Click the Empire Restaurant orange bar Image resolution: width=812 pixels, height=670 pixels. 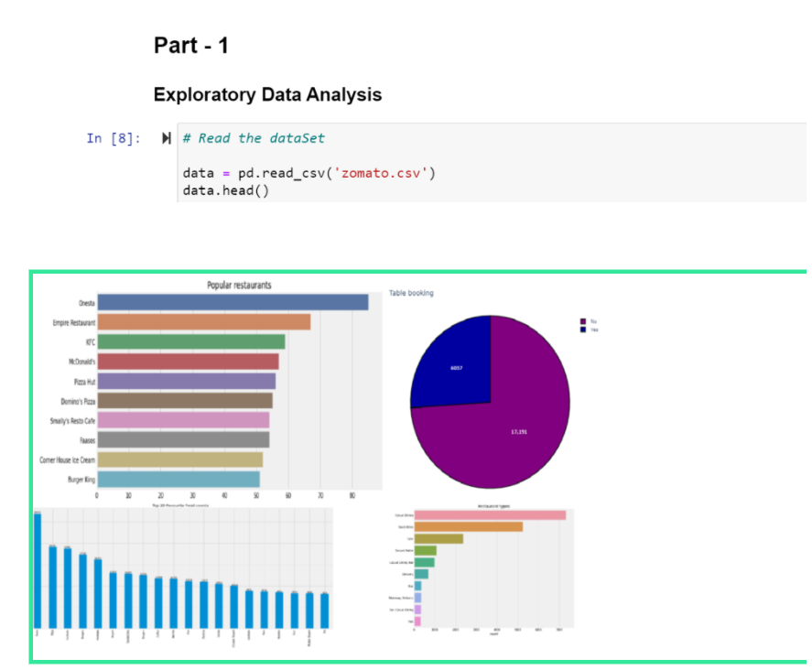click(204, 322)
